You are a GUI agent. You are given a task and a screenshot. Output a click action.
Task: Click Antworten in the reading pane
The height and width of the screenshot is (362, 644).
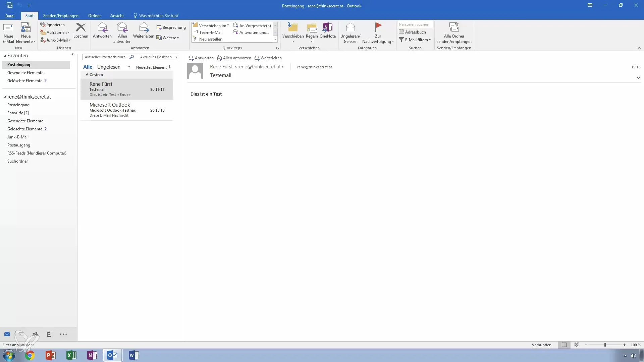pyautogui.click(x=201, y=58)
